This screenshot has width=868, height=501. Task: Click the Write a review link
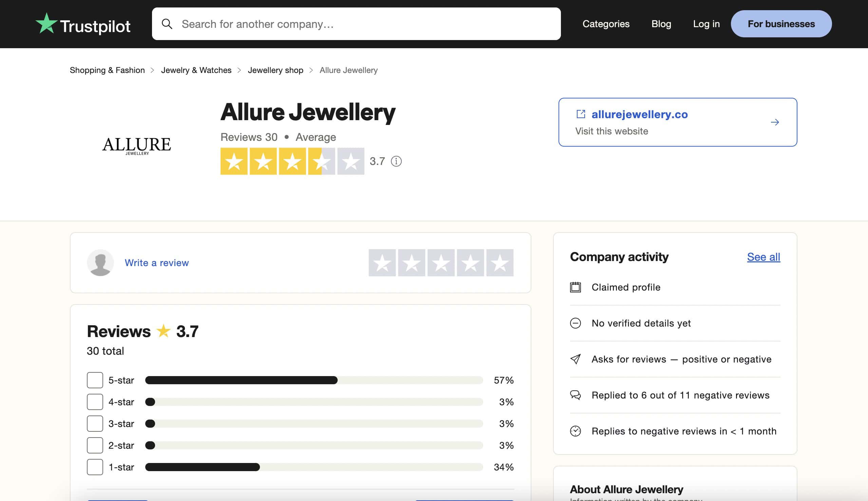(156, 263)
